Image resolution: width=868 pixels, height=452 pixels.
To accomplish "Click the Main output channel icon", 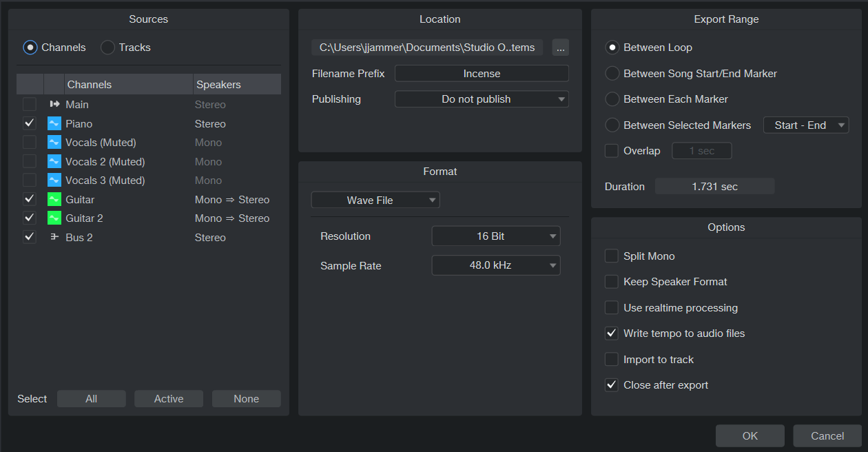I will pos(54,105).
